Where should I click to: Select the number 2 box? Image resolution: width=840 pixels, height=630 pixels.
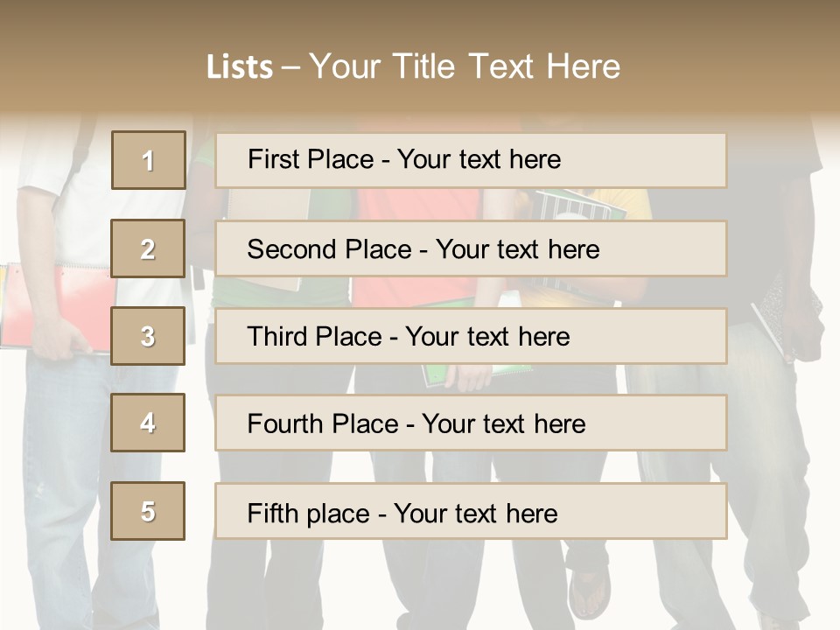(x=149, y=248)
